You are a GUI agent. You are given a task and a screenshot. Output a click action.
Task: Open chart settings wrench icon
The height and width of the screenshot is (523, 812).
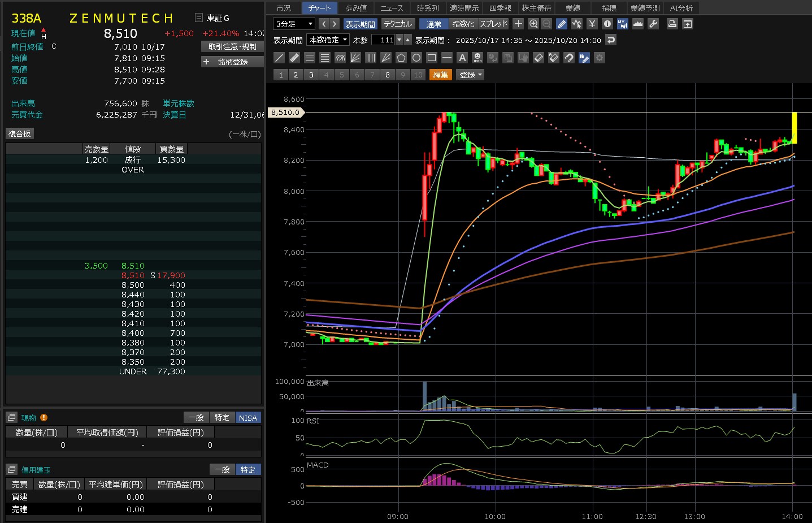click(653, 24)
